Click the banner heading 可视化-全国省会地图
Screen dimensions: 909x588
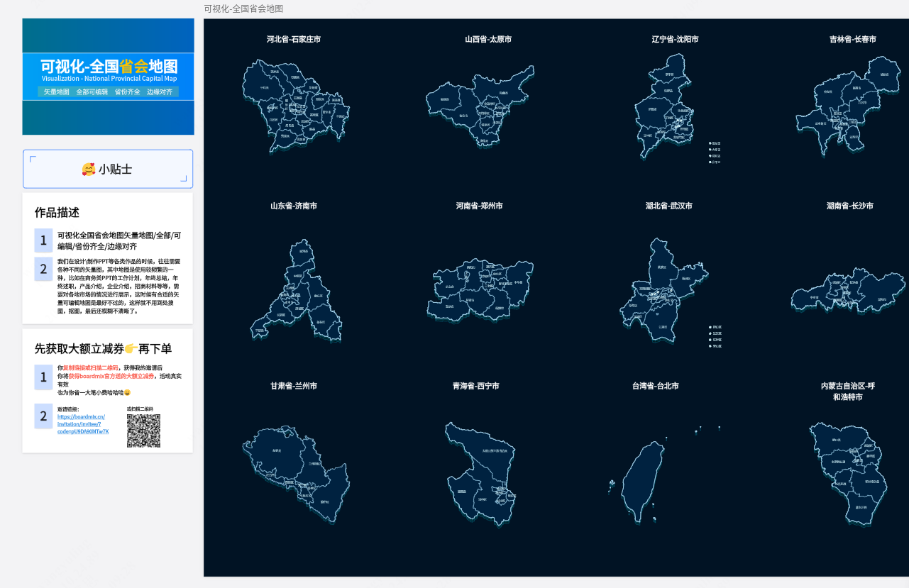[x=109, y=67]
